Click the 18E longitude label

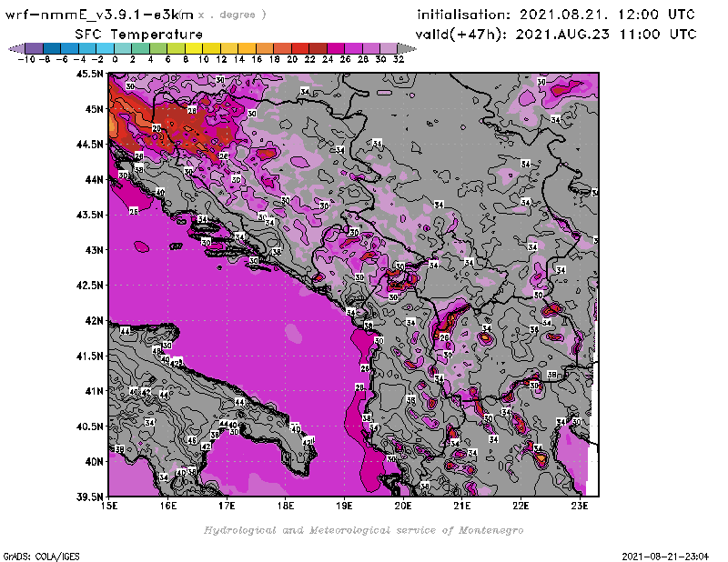click(x=286, y=506)
